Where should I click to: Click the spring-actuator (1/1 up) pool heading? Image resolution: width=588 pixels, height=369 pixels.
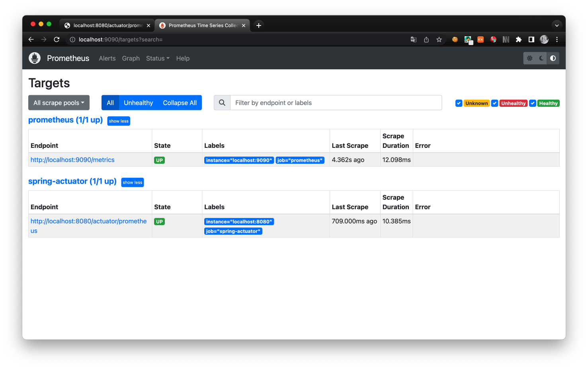pyautogui.click(x=72, y=181)
